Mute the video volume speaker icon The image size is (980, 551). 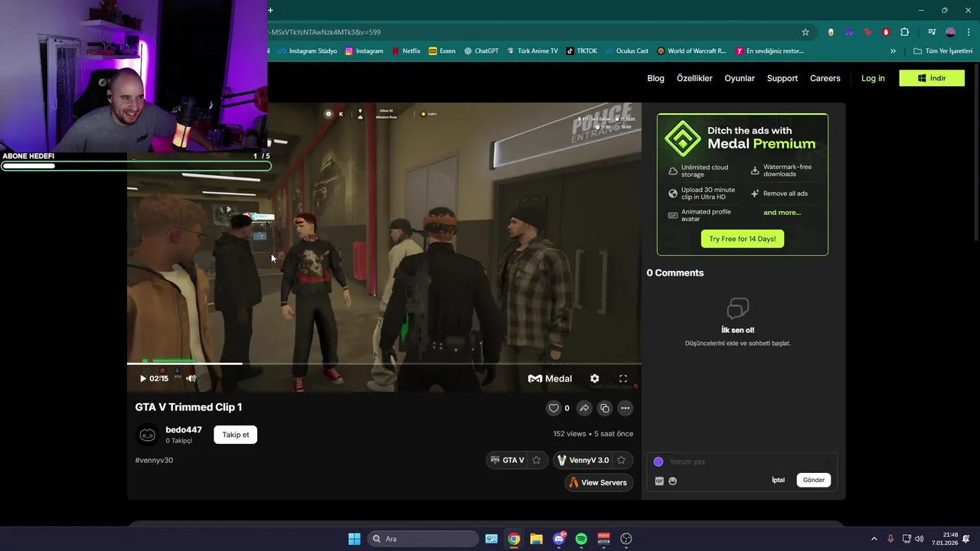(191, 378)
